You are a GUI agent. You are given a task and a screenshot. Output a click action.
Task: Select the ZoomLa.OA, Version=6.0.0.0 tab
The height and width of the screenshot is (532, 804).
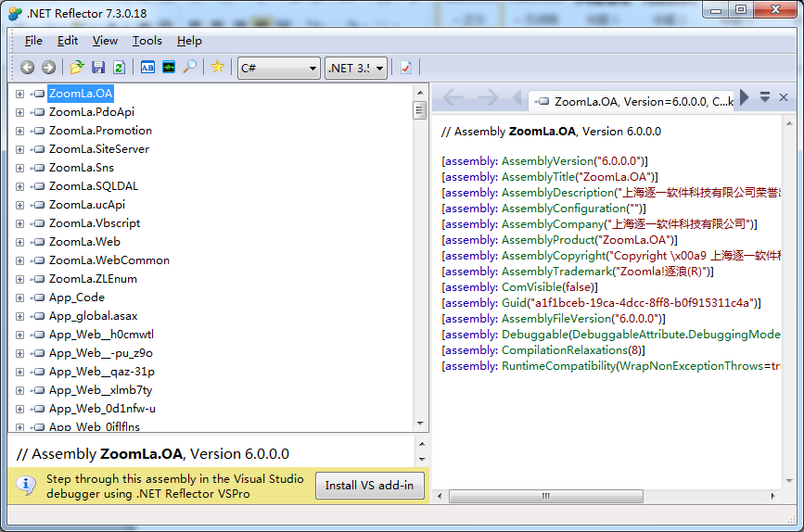pyautogui.click(x=635, y=101)
